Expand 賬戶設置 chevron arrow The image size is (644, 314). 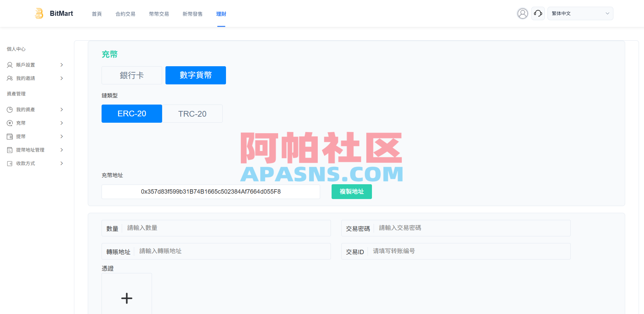click(x=62, y=65)
